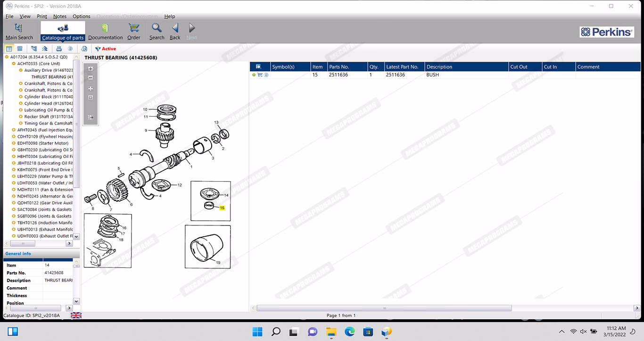The image size is (644, 341).
Task: Click the tree structure icon in sub-toolbar
Action: (34, 49)
